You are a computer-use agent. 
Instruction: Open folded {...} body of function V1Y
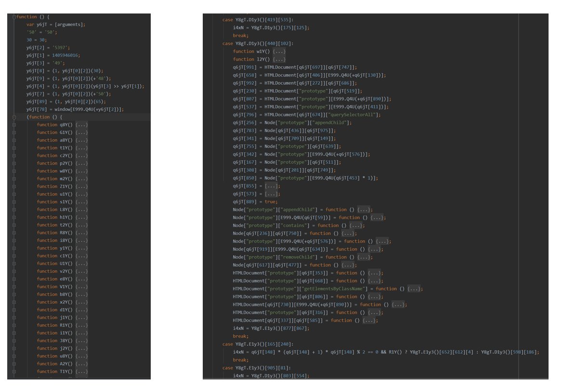click(81, 287)
